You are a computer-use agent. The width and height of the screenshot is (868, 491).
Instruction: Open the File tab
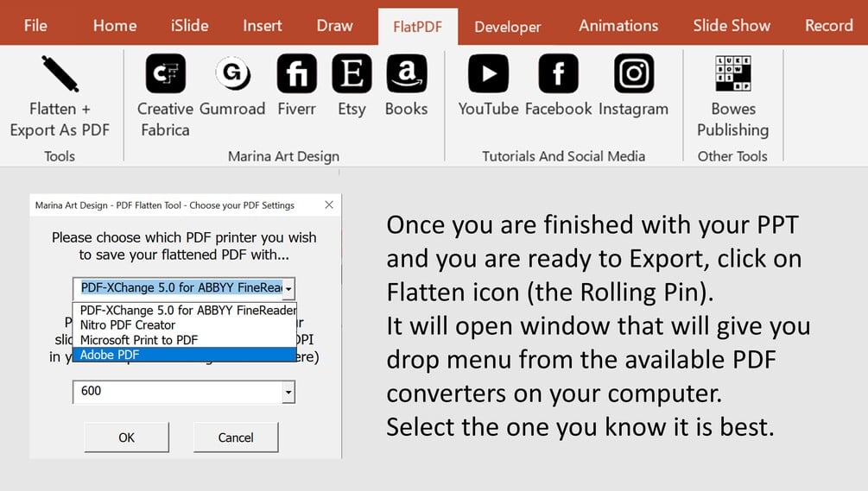point(35,25)
